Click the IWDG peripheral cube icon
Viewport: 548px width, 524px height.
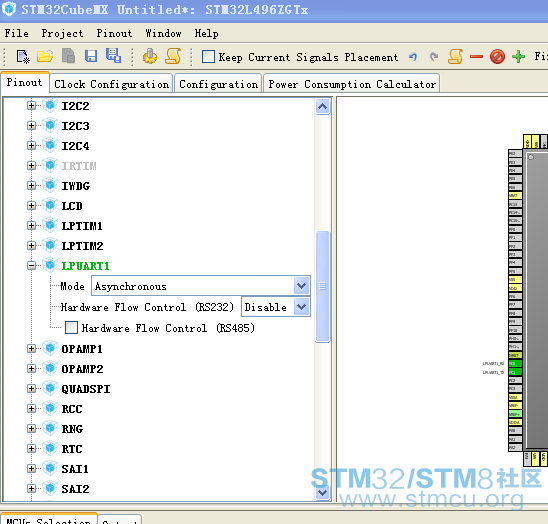(50, 185)
